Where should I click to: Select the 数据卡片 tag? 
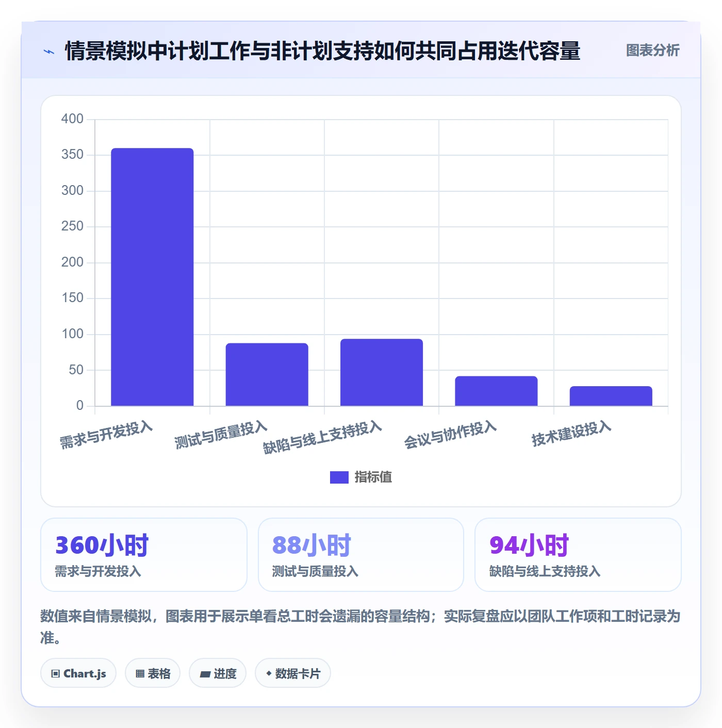[293, 673]
